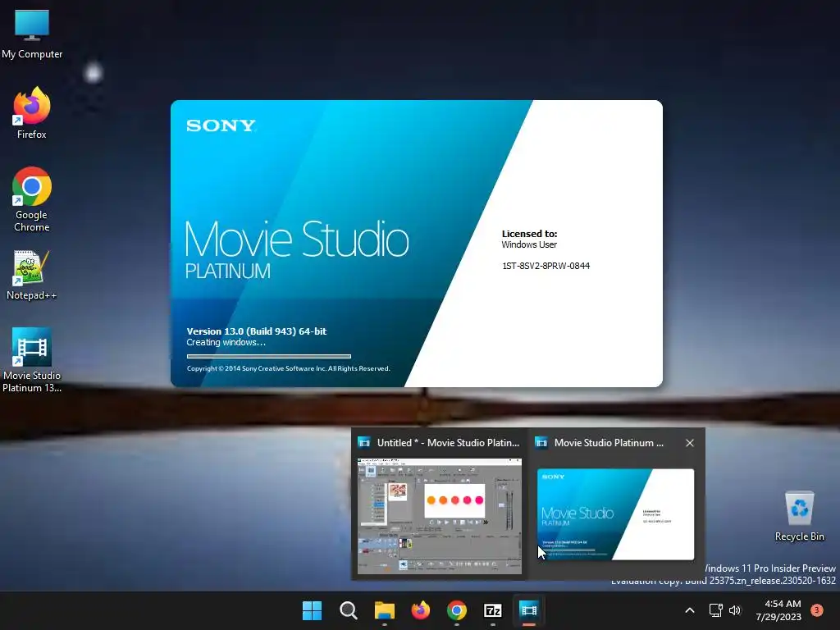
Task: Open the My Computer desktop icon
Action: [32, 33]
